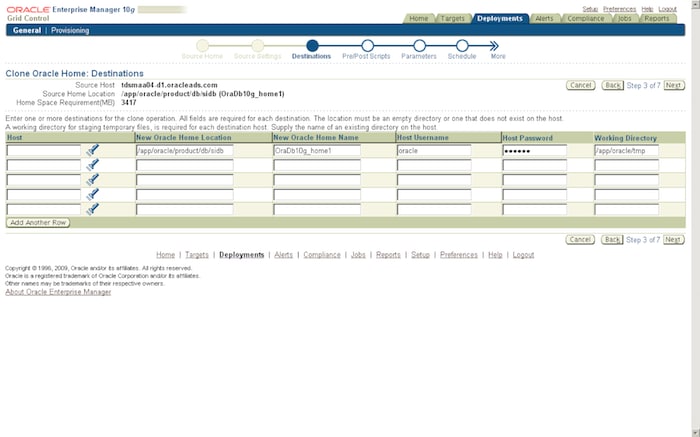The height and width of the screenshot is (437, 700).
Task: Open About Oracle Enterprise Manager link
Action: pos(58,292)
